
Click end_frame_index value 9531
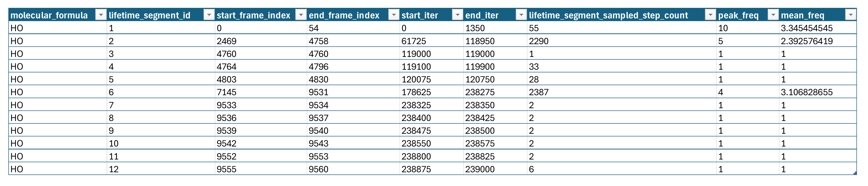318,92
